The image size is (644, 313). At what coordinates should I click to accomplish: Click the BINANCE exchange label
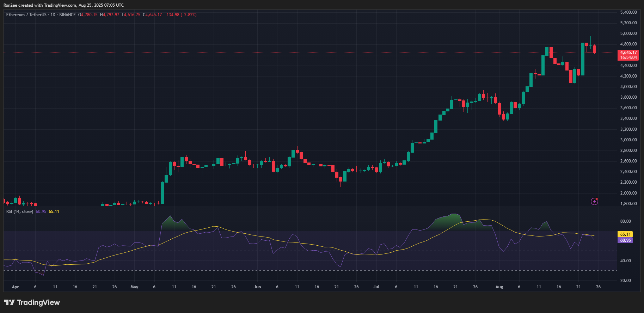click(67, 15)
